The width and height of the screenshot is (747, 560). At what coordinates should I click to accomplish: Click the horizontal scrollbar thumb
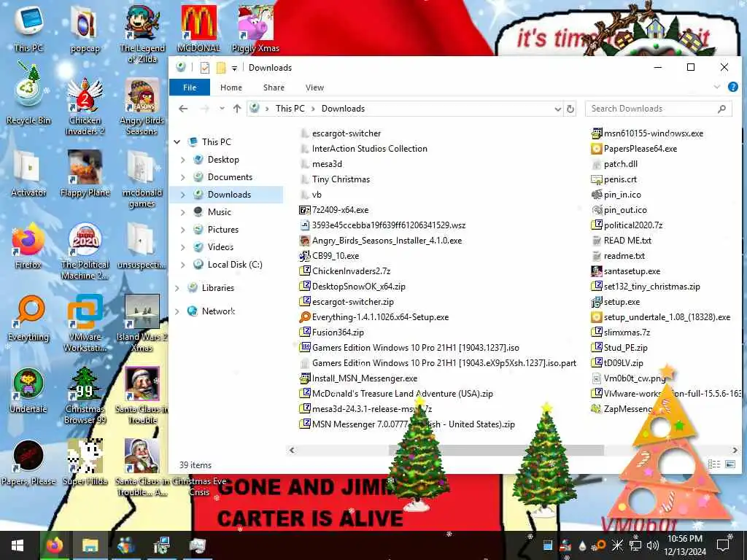(496, 450)
